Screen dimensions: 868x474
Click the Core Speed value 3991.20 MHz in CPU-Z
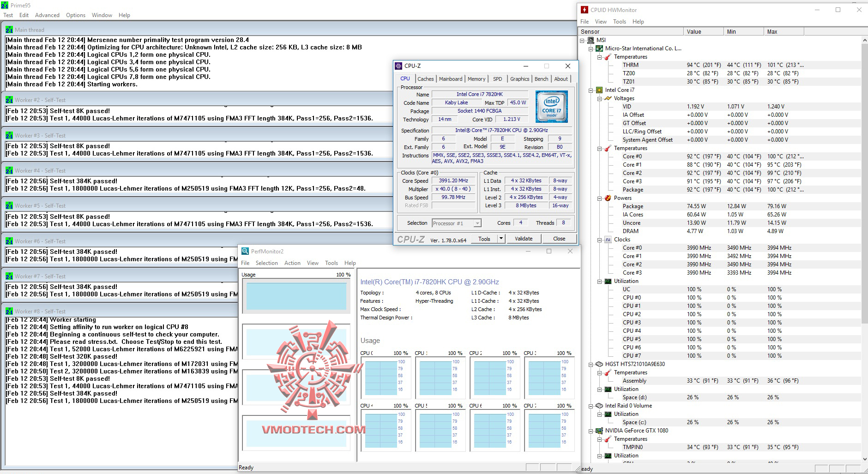(x=453, y=181)
